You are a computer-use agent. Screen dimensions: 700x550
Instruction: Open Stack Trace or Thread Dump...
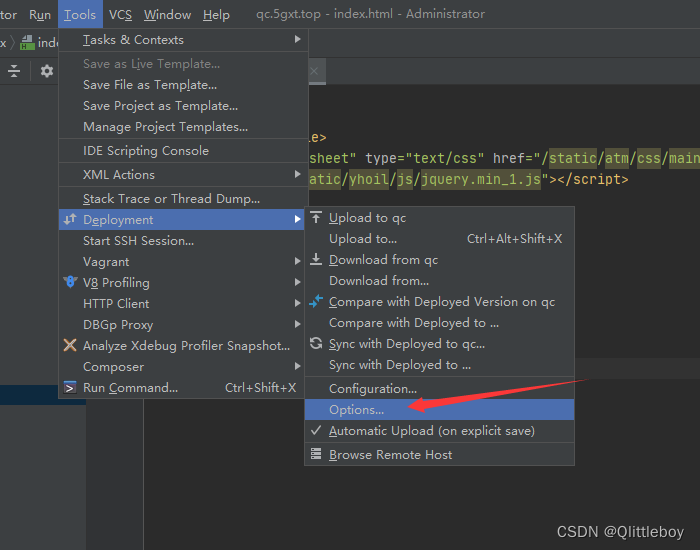183,199
